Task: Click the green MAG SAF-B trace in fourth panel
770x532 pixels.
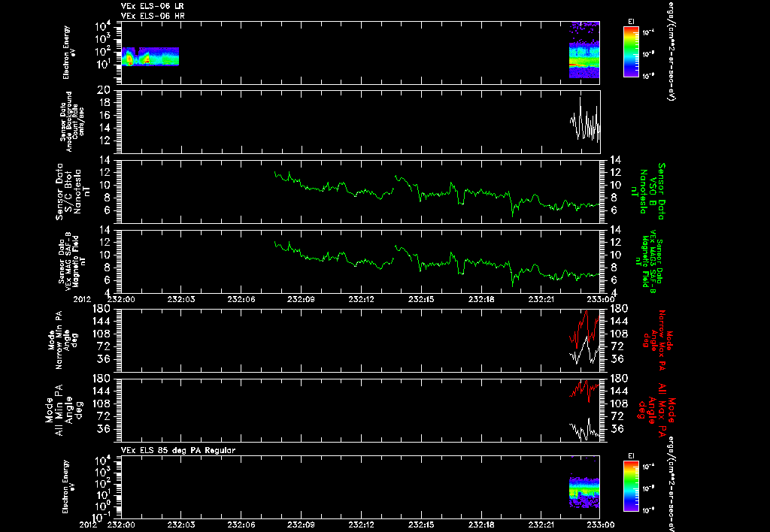Action: tap(437, 264)
